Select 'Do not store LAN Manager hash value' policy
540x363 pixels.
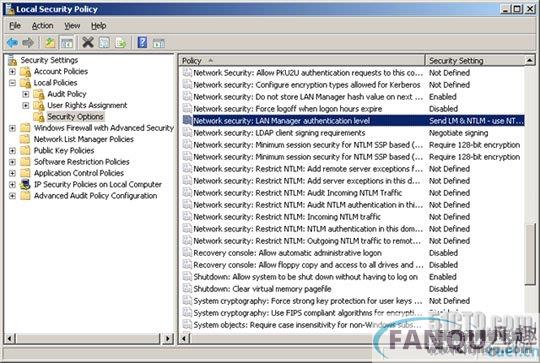pos(308,97)
